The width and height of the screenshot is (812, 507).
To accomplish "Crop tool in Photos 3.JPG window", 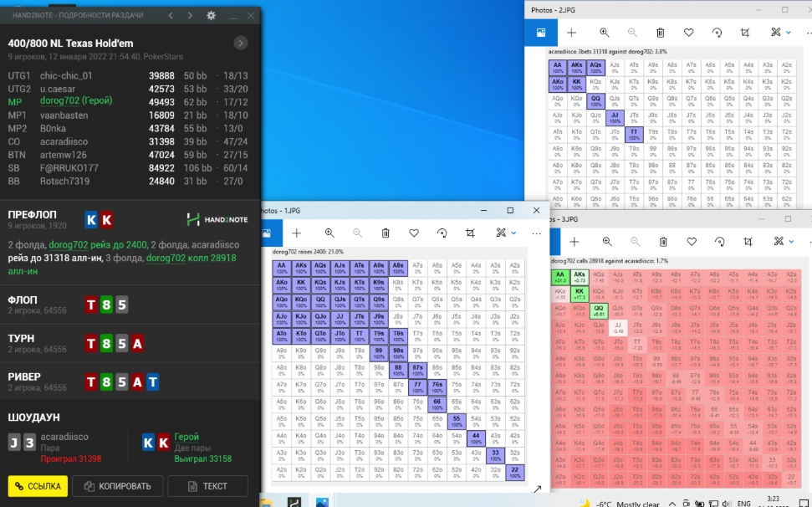I will coord(748,242).
